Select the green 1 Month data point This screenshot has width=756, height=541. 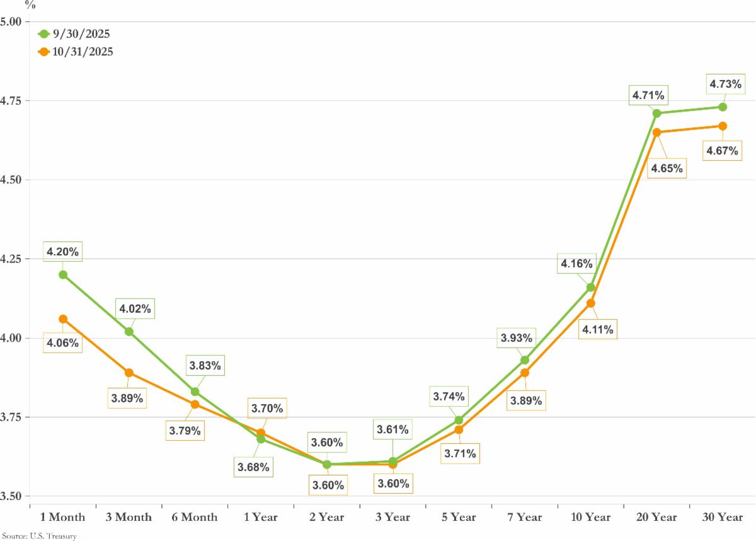(63, 275)
